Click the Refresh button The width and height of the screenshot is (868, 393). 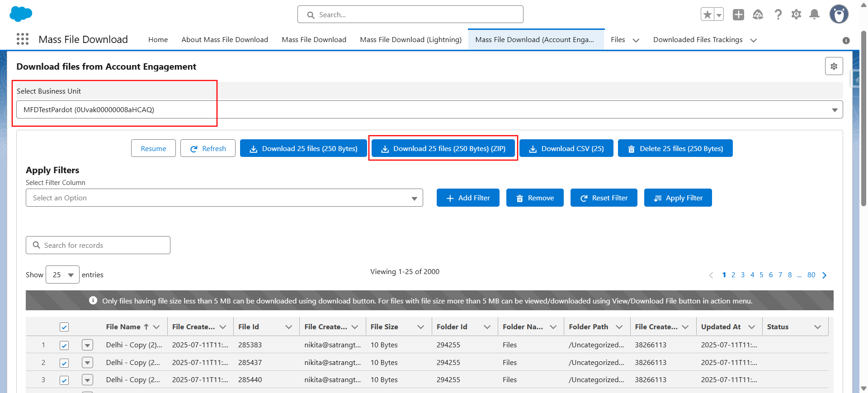pyautogui.click(x=208, y=148)
